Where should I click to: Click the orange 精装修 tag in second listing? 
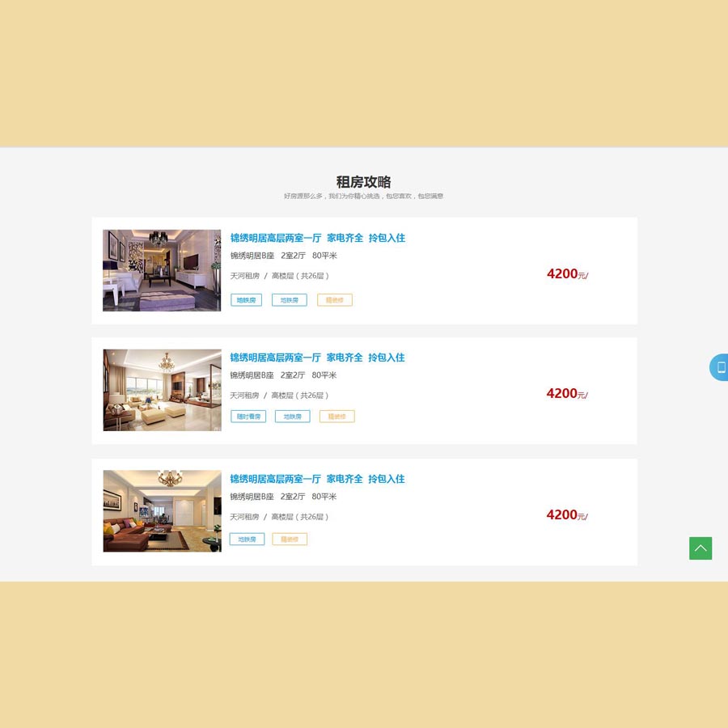336,417
